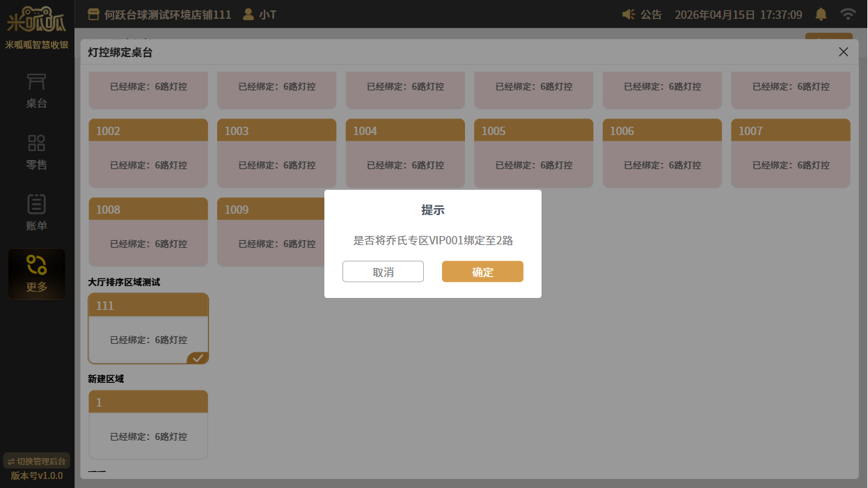Open the 零售 retail grid icon
Screen dimensions: 868x488
click(x=36, y=143)
